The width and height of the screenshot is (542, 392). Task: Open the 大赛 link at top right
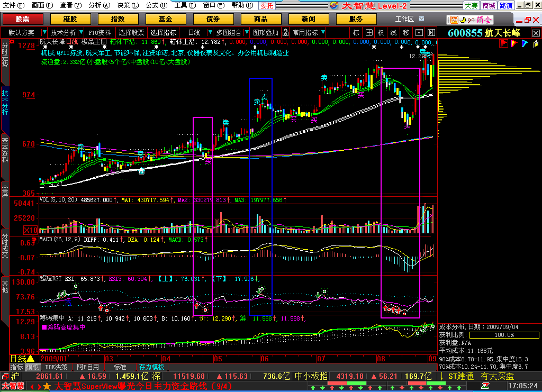click(x=471, y=5)
